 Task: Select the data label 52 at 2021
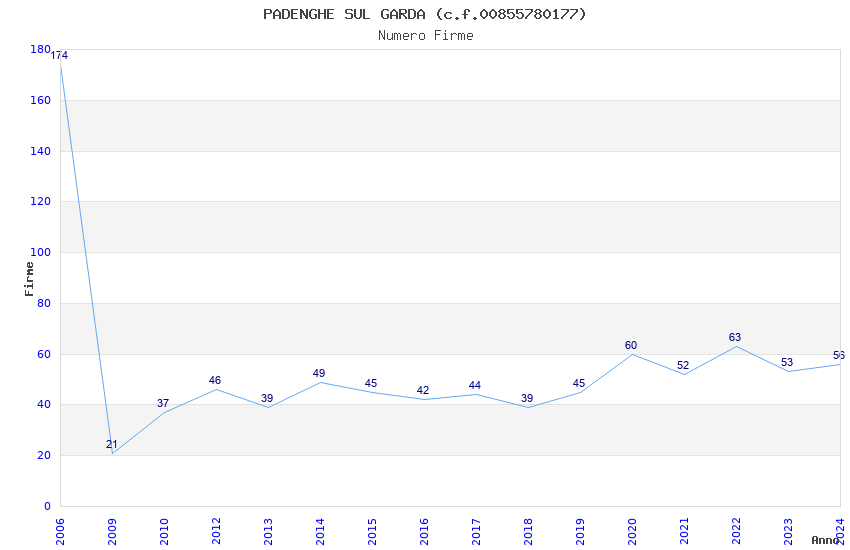tap(683, 366)
